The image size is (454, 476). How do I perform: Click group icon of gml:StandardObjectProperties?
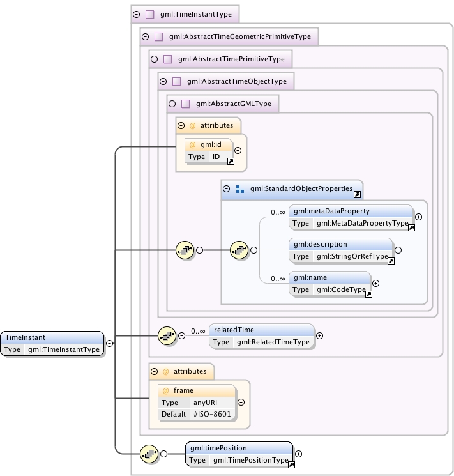(239, 189)
